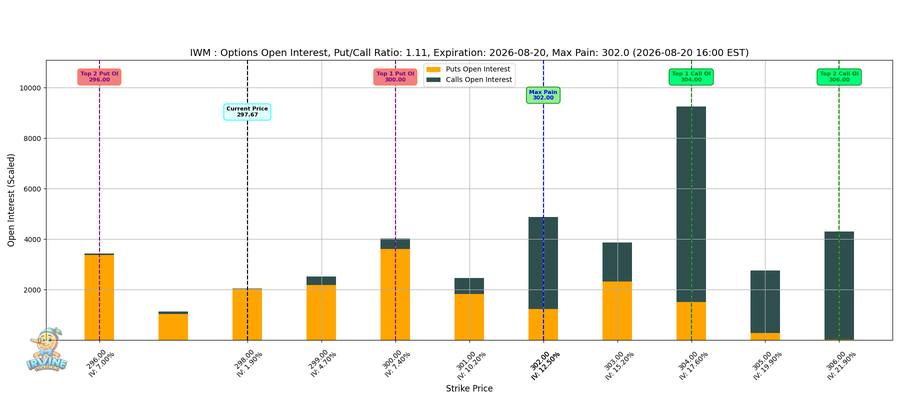Click the tall dark calls segment at strike 304.00

tap(691, 204)
